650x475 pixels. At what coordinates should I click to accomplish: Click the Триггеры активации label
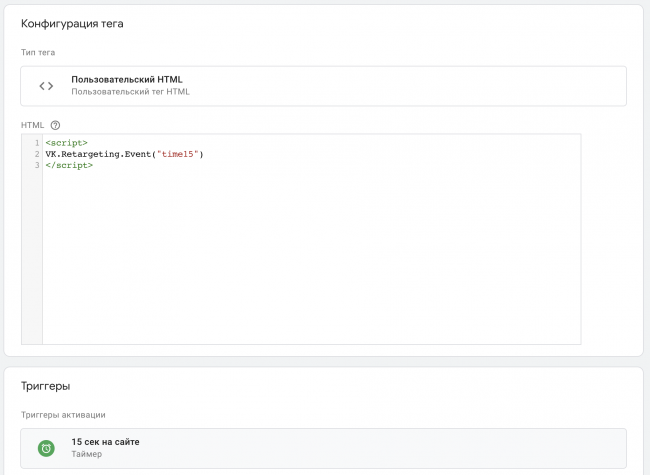pos(63,414)
